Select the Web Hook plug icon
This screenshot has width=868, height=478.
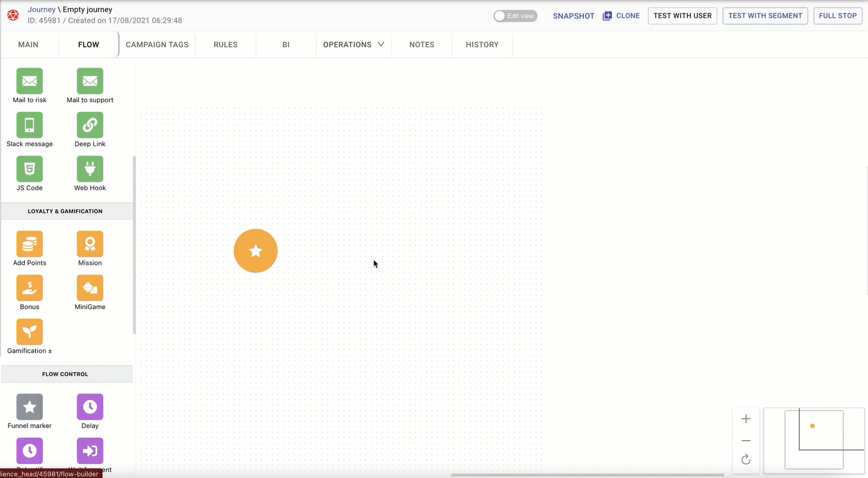90,169
